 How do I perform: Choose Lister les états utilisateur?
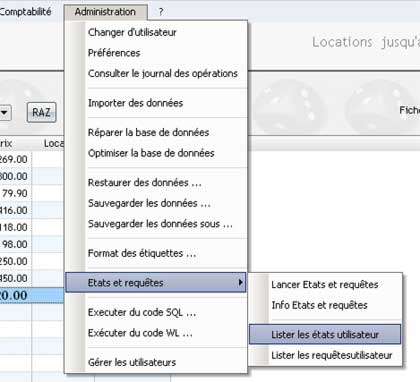click(x=325, y=335)
